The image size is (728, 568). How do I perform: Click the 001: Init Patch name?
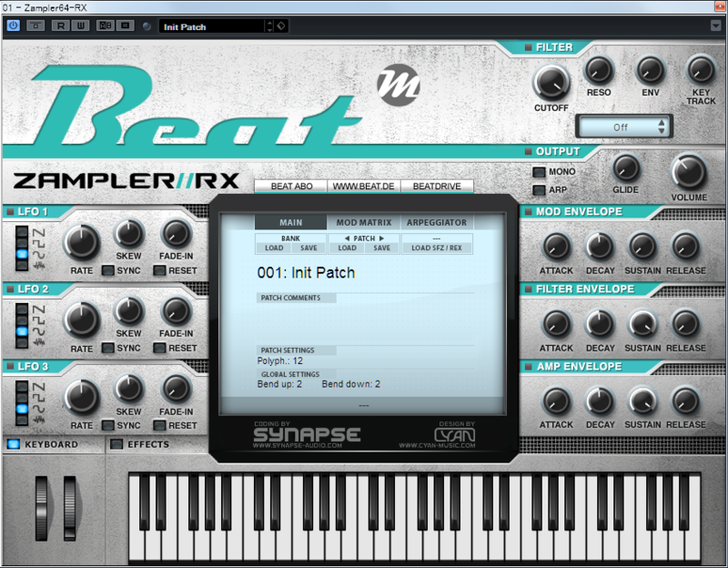(x=306, y=272)
